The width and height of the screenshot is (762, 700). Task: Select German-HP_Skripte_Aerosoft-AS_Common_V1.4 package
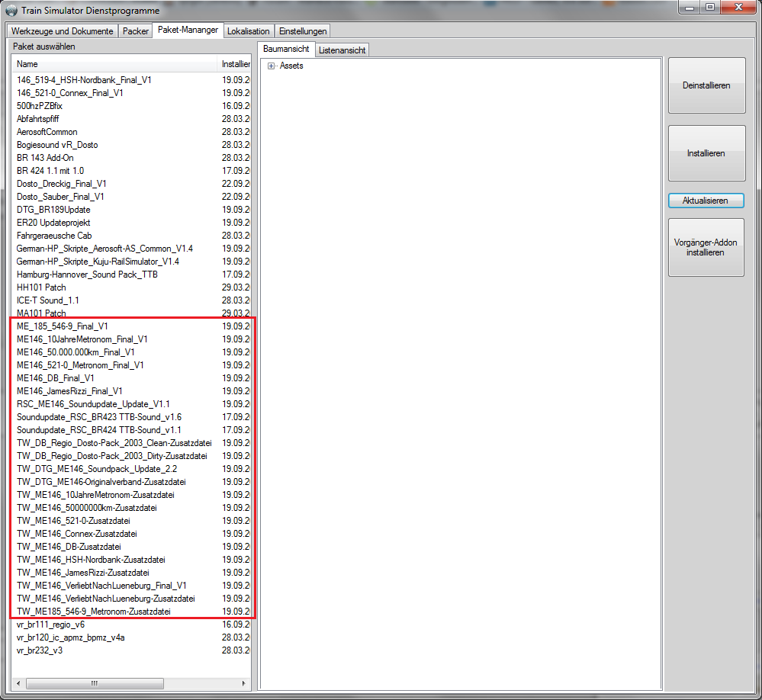[x=104, y=249]
